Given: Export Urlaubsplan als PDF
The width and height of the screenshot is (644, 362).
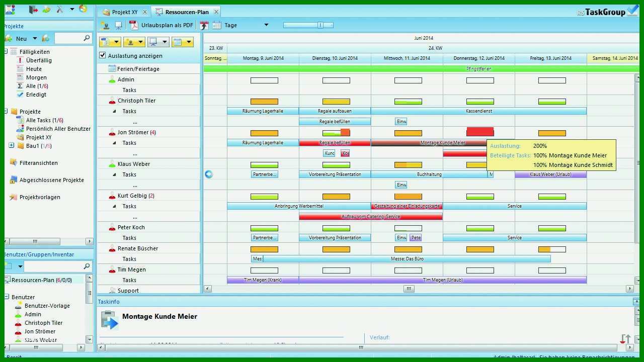Looking at the screenshot, I should coord(167,25).
